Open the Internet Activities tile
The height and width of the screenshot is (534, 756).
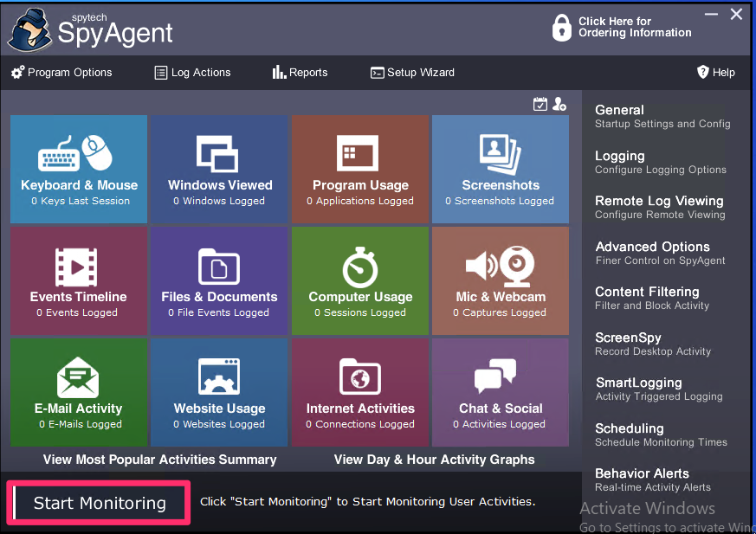point(360,392)
